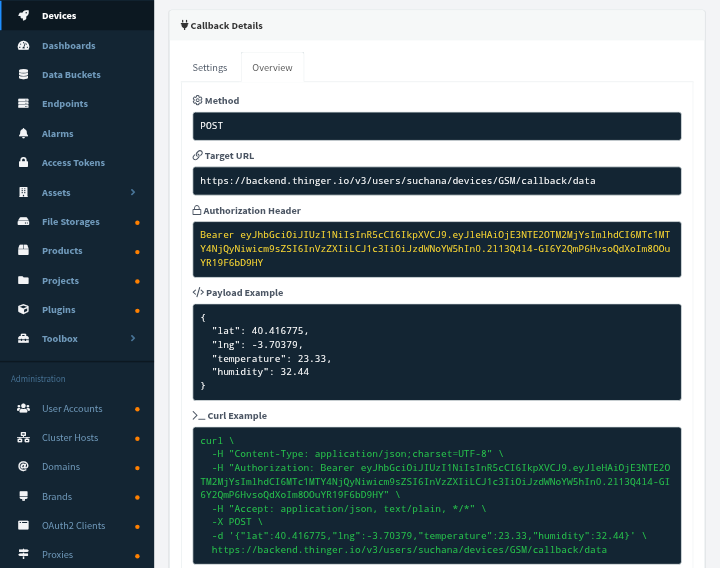
Task: Click the Assets building icon
Action: click(x=23, y=192)
